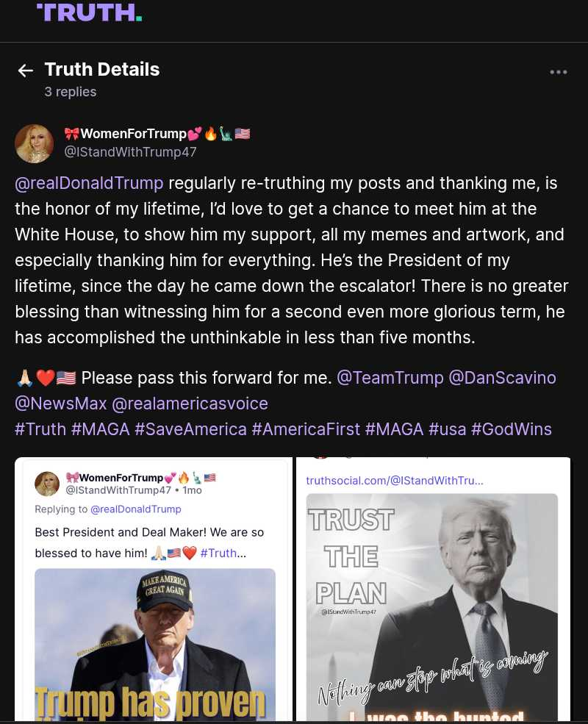Click the @realamericasvoice mention
Viewport: 588px width, 724px height.
tap(192, 404)
